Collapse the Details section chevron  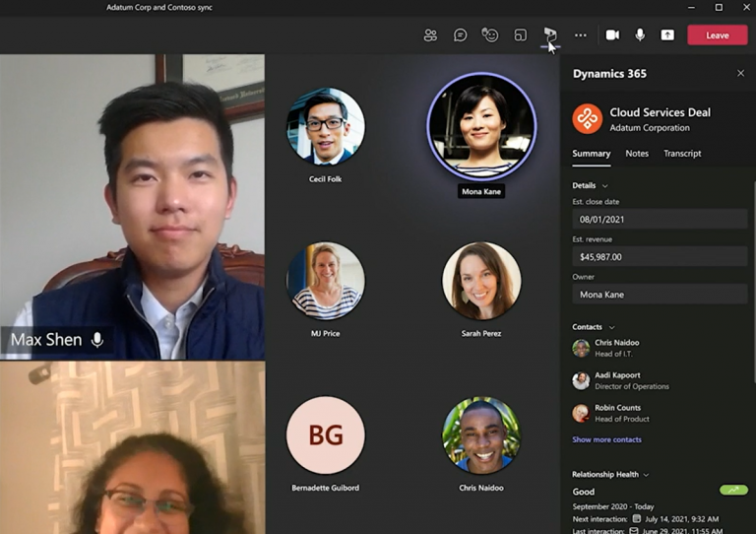click(604, 186)
